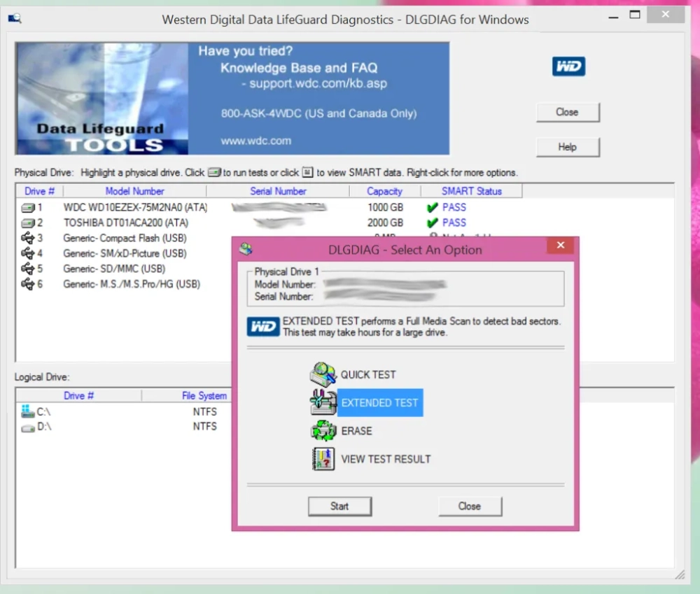Select the EXTENDED TEST option
The height and width of the screenshot is (594, 700).
pyautogui.click(x=379, y=403)
